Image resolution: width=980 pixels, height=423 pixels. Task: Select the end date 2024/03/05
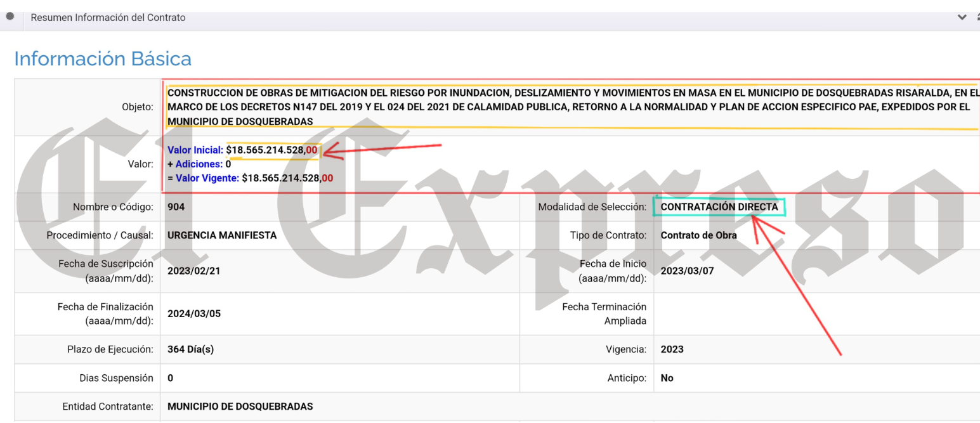click(x=194, y=313)
